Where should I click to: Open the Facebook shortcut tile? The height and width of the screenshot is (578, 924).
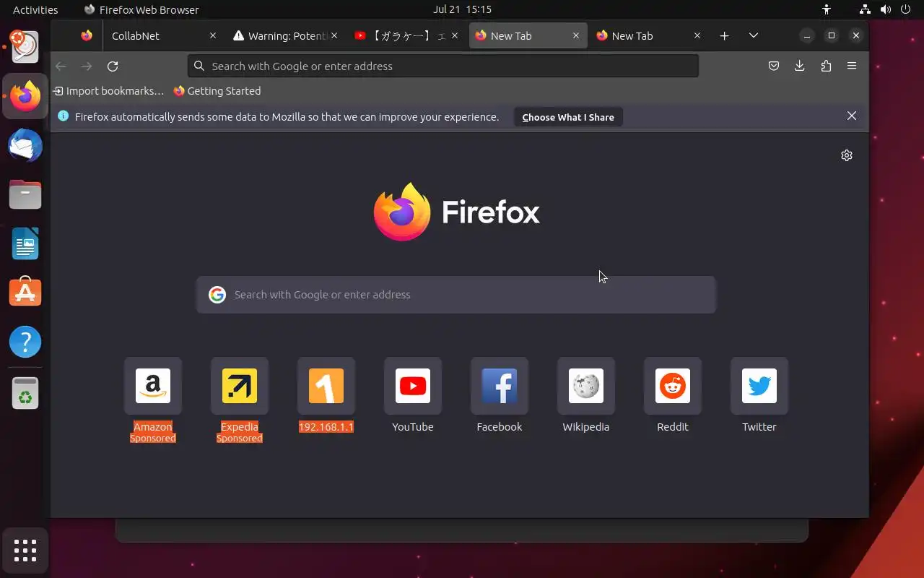point(500,386)
